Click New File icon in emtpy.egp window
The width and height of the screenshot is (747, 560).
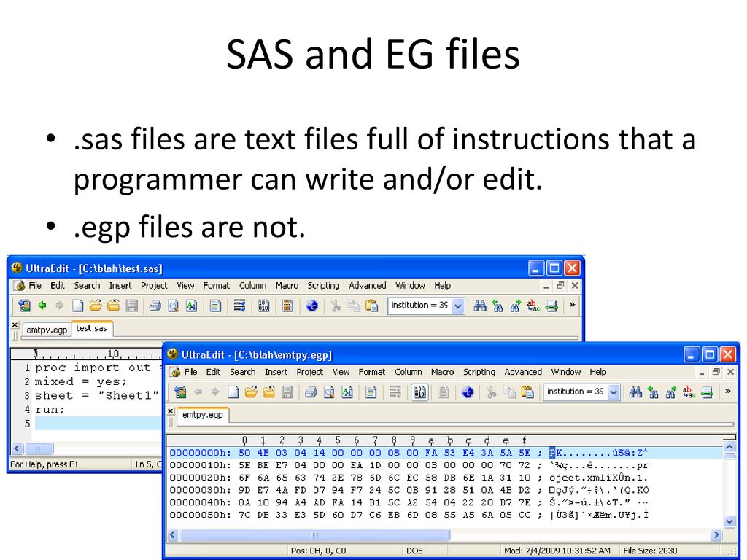click(233, 392)
